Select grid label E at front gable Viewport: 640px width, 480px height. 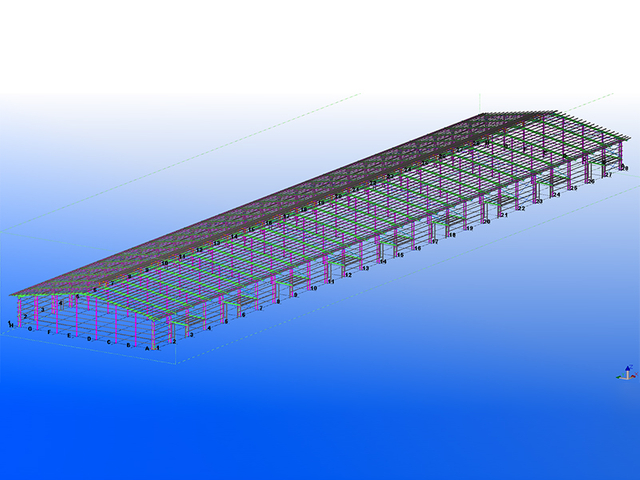(69, 336)
